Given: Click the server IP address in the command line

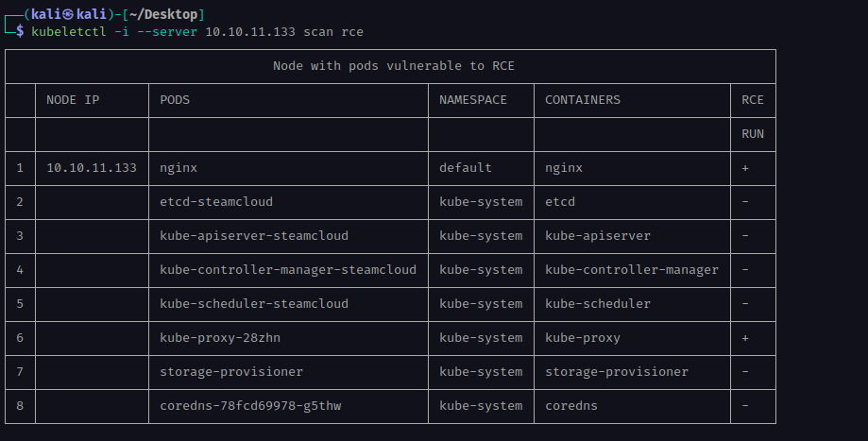Looking at the screenshot, I should pyautogui.click(x=250, y=32).
